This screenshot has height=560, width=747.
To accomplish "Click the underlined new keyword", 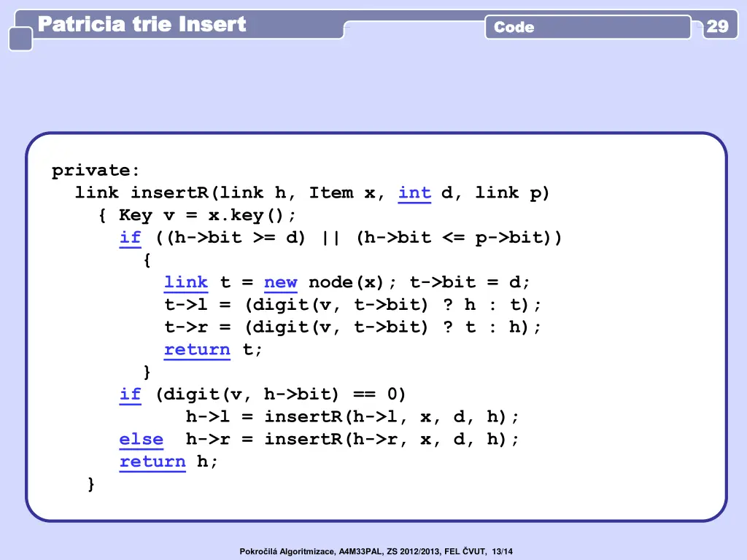I will pos(280,283).
